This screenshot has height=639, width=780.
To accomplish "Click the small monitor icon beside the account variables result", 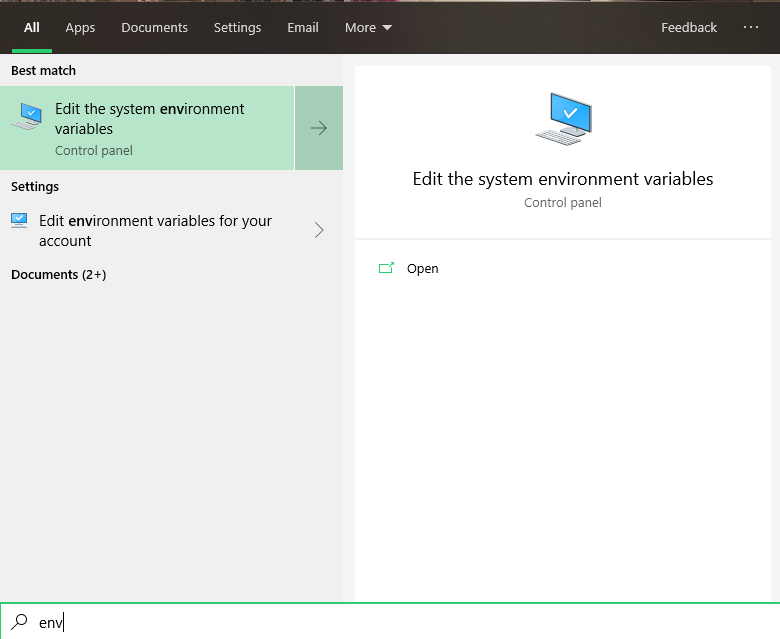I will coord(19,221).
